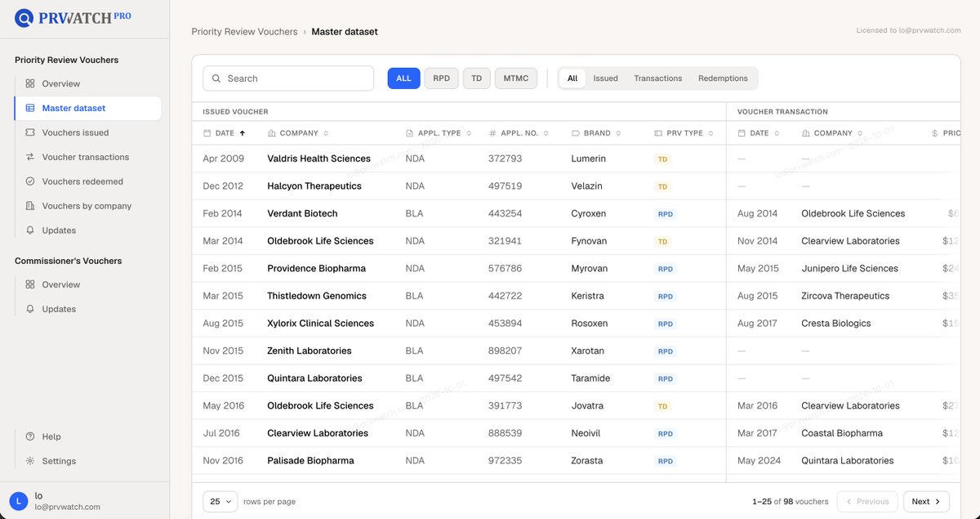
Task: Click RPD badge in the Cyroxen row
Action: pyautogui.click(x=666, y=214)
